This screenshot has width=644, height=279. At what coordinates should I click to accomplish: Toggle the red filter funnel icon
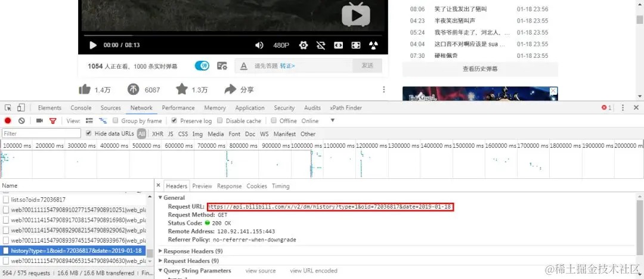click(x=52, y=121)
